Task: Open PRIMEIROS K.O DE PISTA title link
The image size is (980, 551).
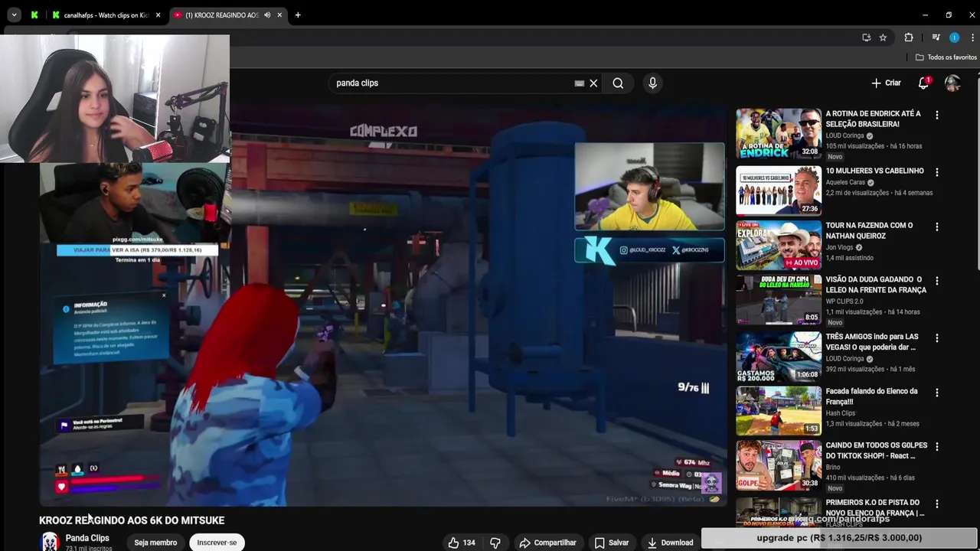Action: point(875,507)
